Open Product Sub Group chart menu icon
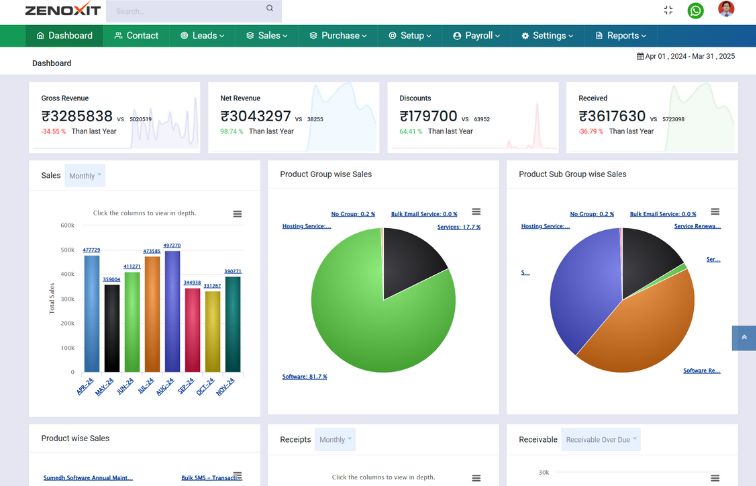This screenshot has width=756, height=486. (714, 212)
